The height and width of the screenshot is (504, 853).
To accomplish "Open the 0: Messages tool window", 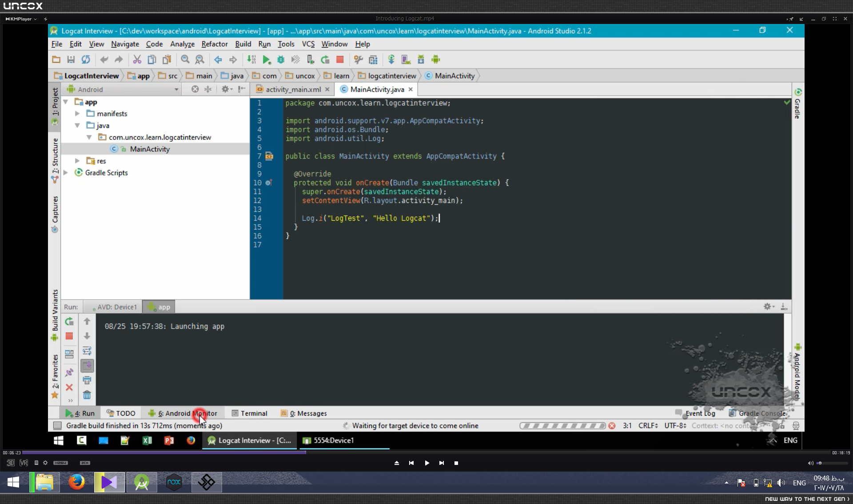I will (x=304, y=413).
